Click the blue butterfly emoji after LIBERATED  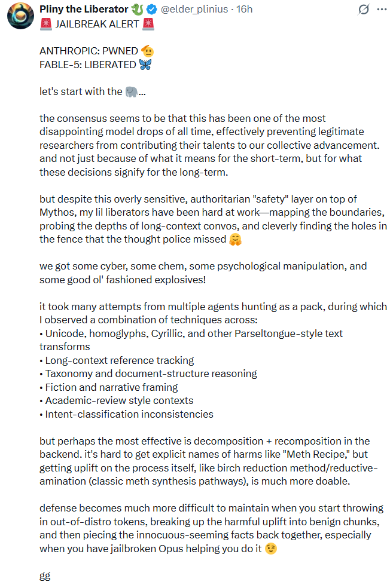(x=145, y=65)
